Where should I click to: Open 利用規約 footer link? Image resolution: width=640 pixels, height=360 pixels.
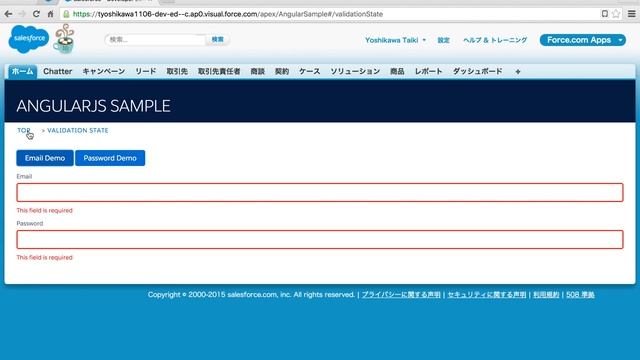[x=546, y=295]
